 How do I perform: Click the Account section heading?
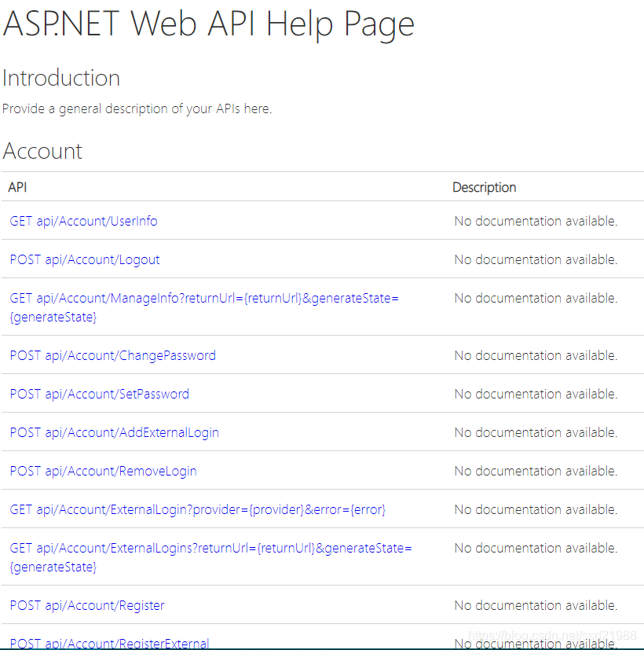click(x=42, y=151)
